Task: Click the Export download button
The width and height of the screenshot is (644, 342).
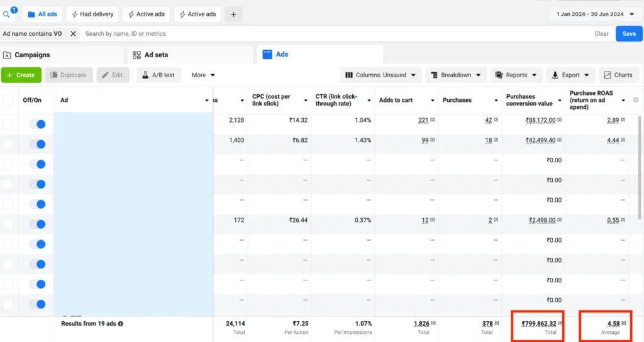Action: click(570, 75)
